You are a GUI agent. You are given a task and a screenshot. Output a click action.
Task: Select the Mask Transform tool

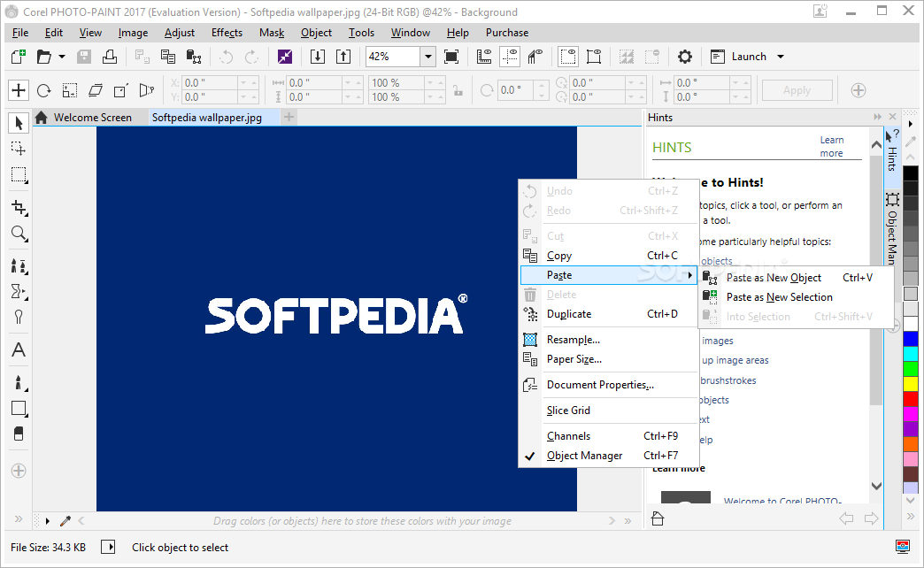[x=19, y=149]
